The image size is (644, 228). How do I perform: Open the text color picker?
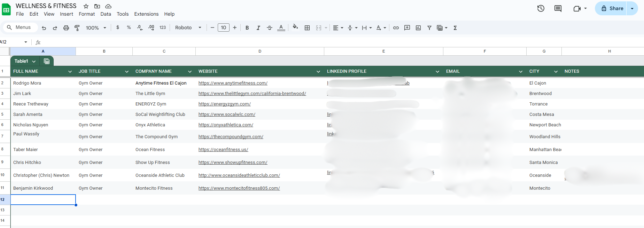(281, 28)
